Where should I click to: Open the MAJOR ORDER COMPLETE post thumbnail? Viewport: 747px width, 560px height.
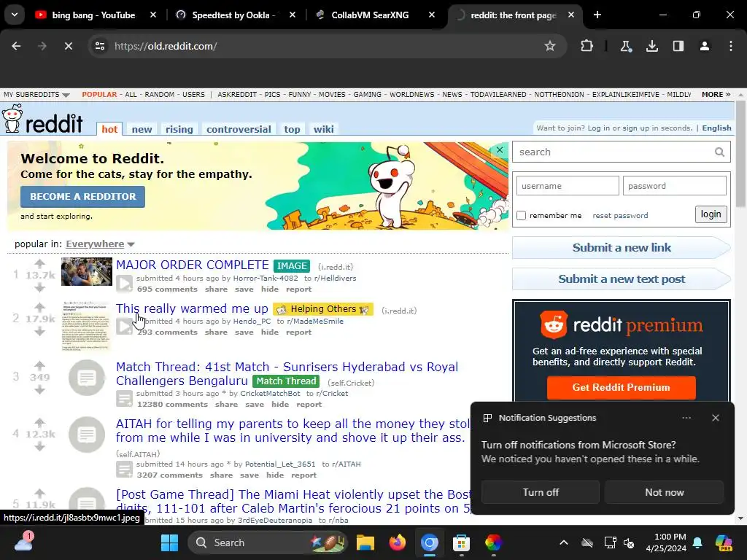pyautogui.click(x=87, y=271)
